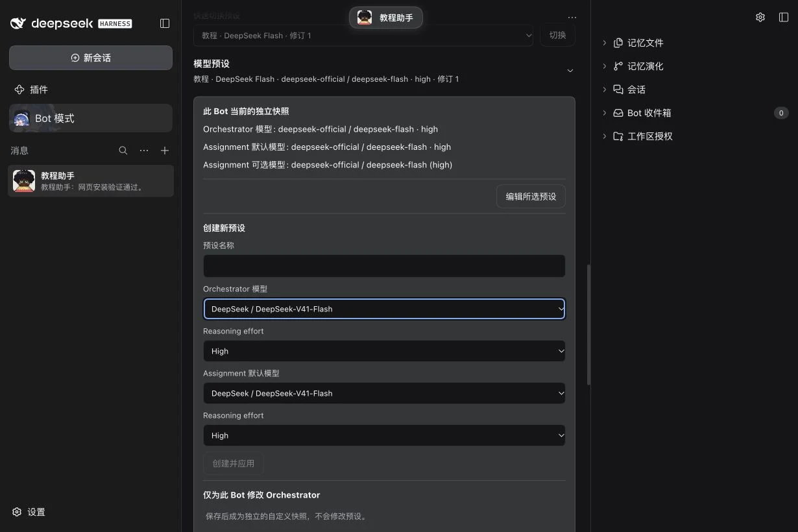Collapse the left sidebar panel icon
This screenshot has height=532, width=798.
pos(165,23)
